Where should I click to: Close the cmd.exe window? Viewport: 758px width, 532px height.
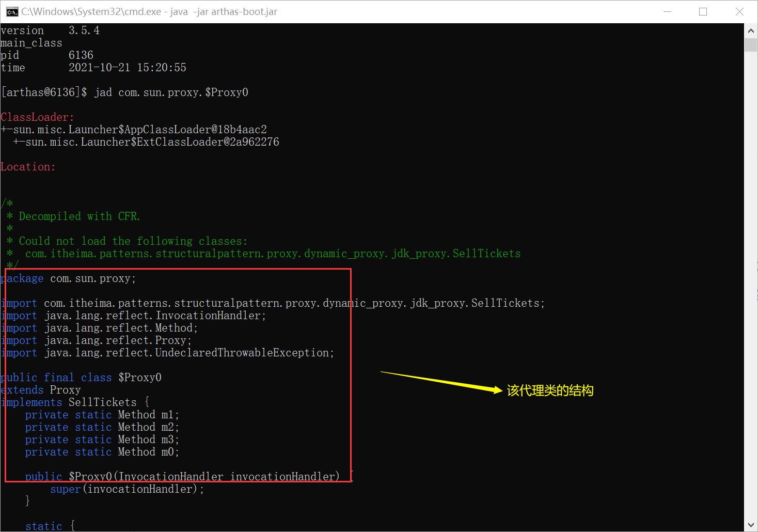point(739,11)
